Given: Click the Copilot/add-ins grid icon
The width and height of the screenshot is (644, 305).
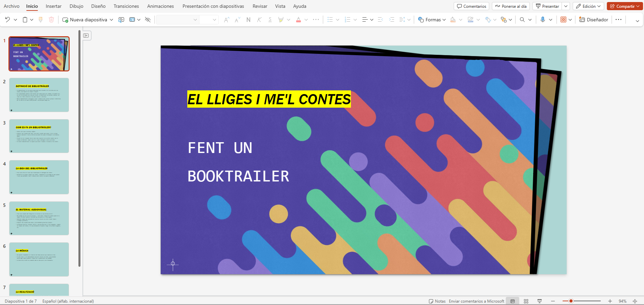Looking at the screenshot, I should coord(563,20).
